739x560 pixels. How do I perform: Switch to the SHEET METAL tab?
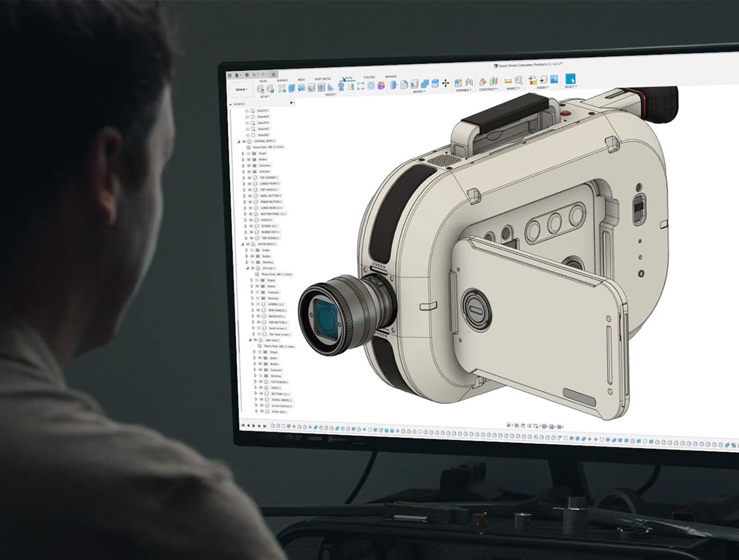tap(322, 79)
